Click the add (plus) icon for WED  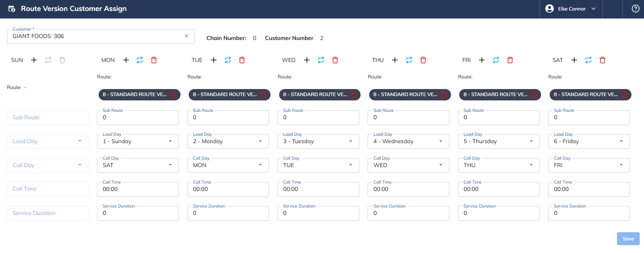(307, 60)
